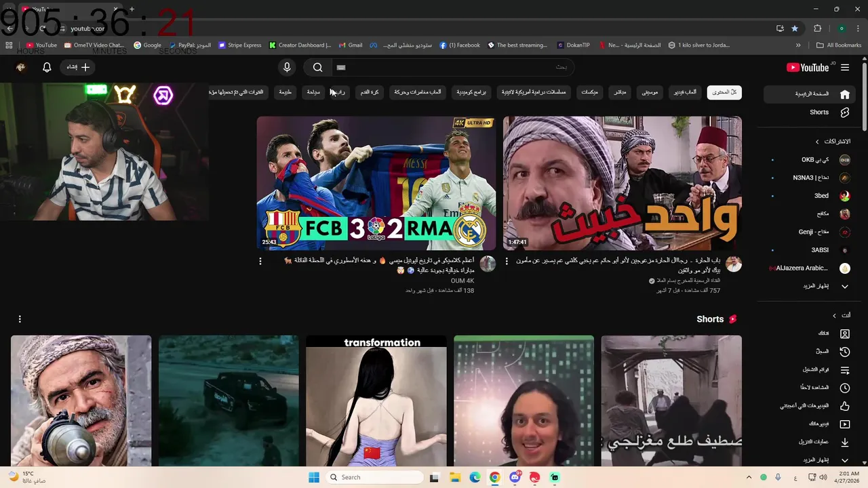Select the Mixes (ميكسات) chip

[590, 92]
